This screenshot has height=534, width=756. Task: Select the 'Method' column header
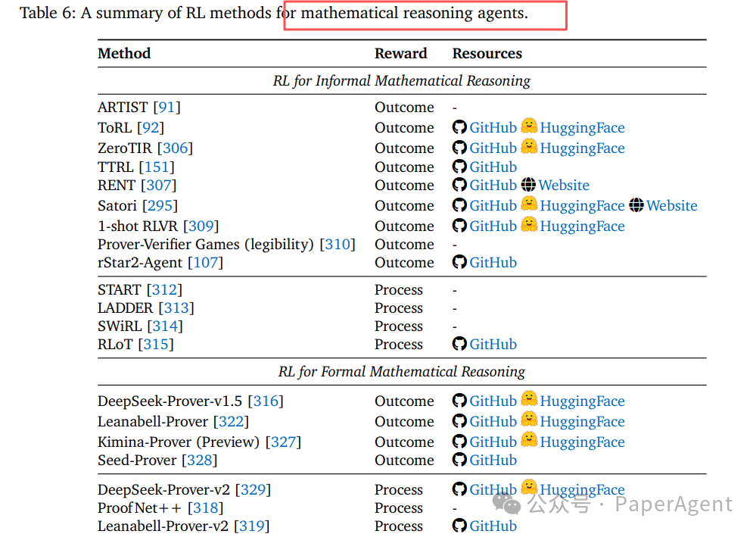pos(124,53)
